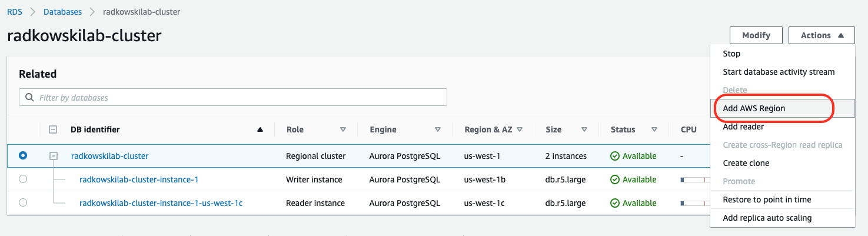Click the 'Reader instance' role cell
Image resolution: width=868 pixels, height=236 pixels.
click(x=315, y=203)
